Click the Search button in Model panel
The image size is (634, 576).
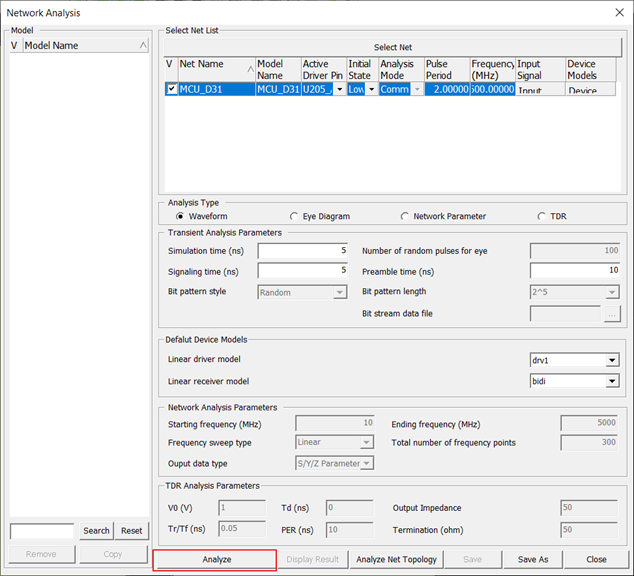click(97, 531)
